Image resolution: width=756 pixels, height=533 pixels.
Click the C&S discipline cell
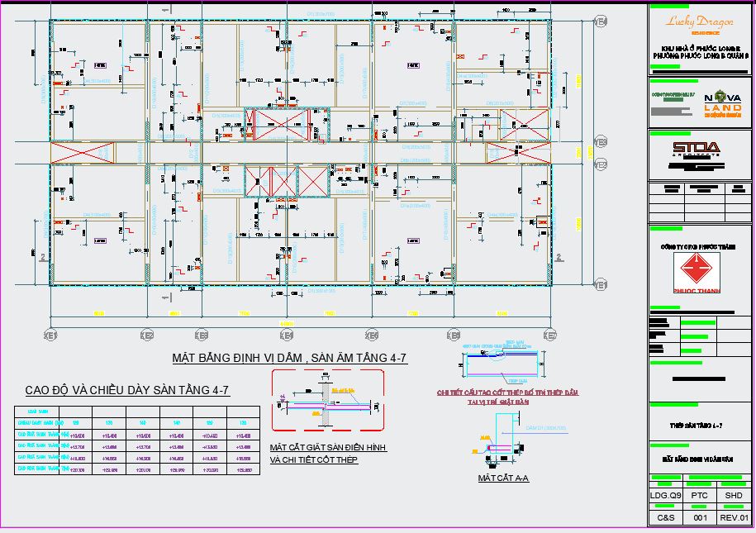(x=665, y=517)
